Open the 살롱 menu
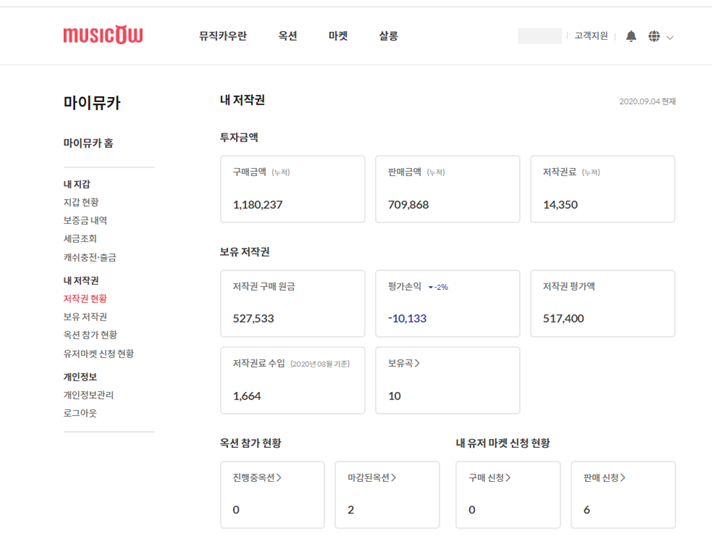712x549 pixels. click(x=388, y=36)
